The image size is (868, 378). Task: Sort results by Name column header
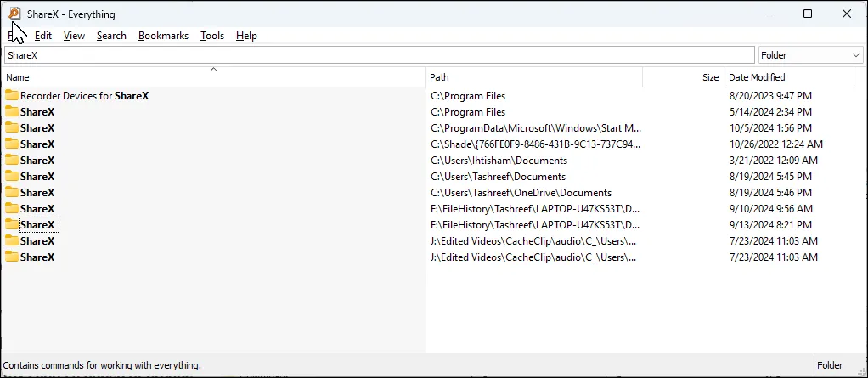coord(213,77)
